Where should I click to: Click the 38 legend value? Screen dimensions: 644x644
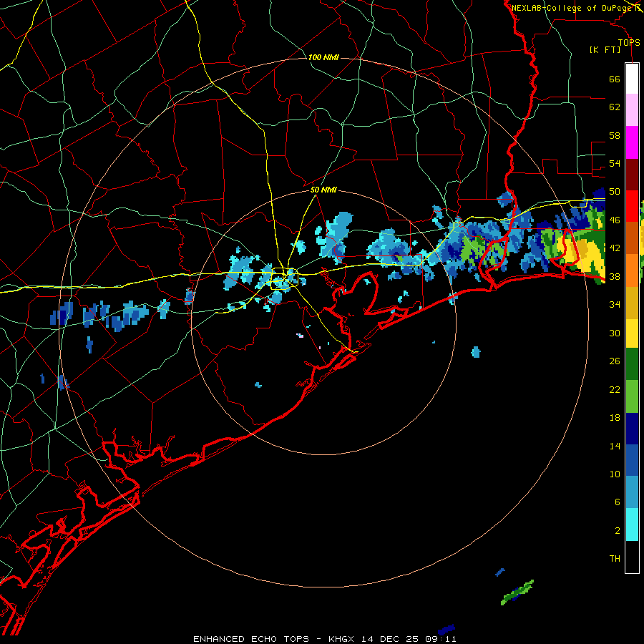click(615, 276)
